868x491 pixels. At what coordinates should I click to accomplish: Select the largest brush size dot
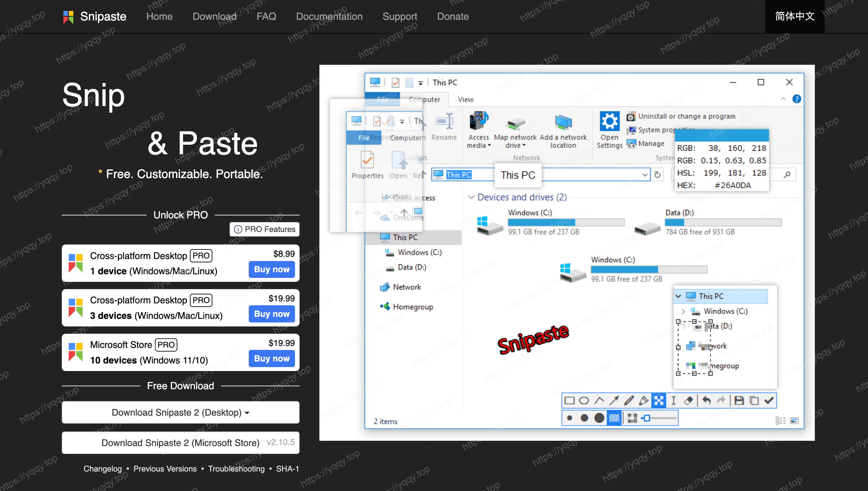coord(599,418)
